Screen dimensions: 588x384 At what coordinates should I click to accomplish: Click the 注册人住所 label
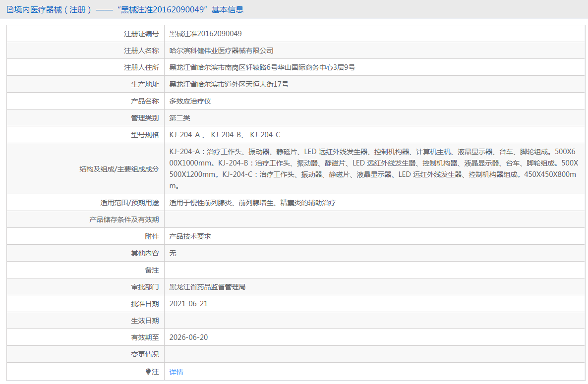141,67
